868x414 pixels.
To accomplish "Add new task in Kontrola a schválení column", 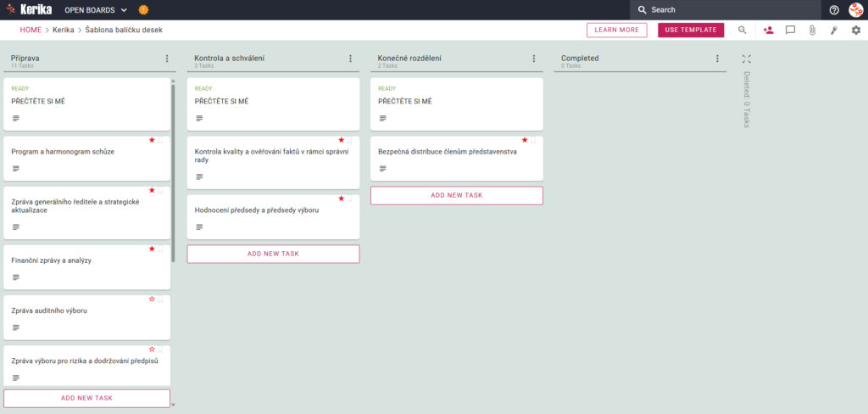I will point(274,254).
